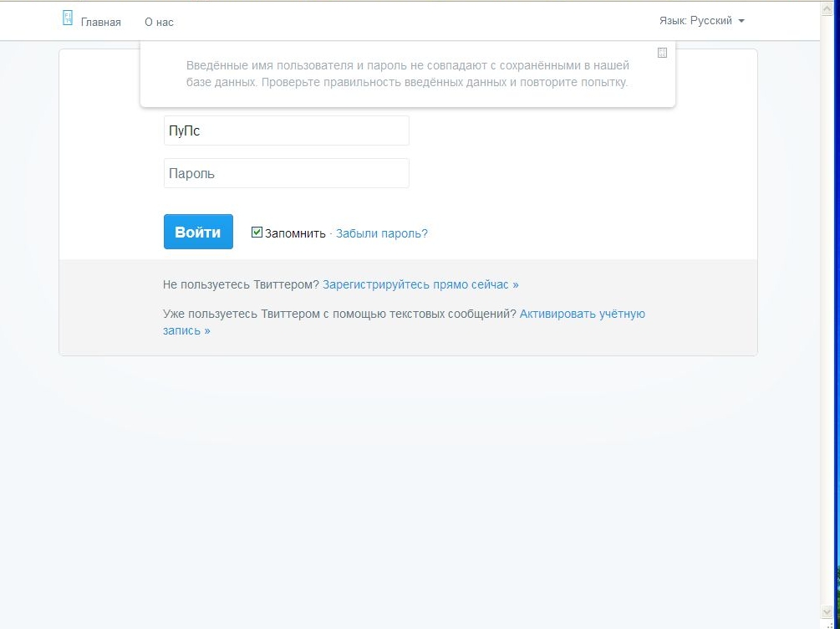This screenshot has height=629, width=840.
Task: Click the Не пользуетесь Твиттером? text
Action: pos(241,284)
